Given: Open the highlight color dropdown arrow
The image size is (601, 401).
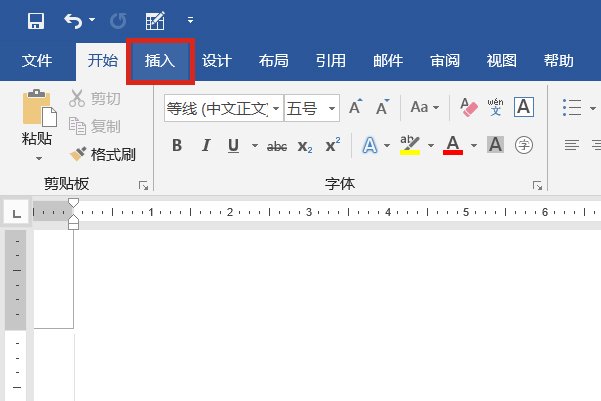Looking at the screenshot, I should click(431, 146).
